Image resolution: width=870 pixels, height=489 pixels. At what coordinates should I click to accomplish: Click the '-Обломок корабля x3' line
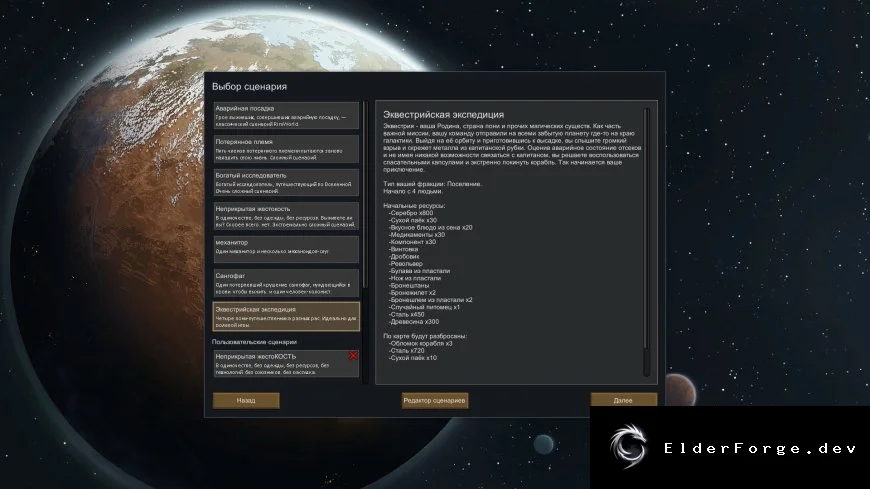point(420,343)
